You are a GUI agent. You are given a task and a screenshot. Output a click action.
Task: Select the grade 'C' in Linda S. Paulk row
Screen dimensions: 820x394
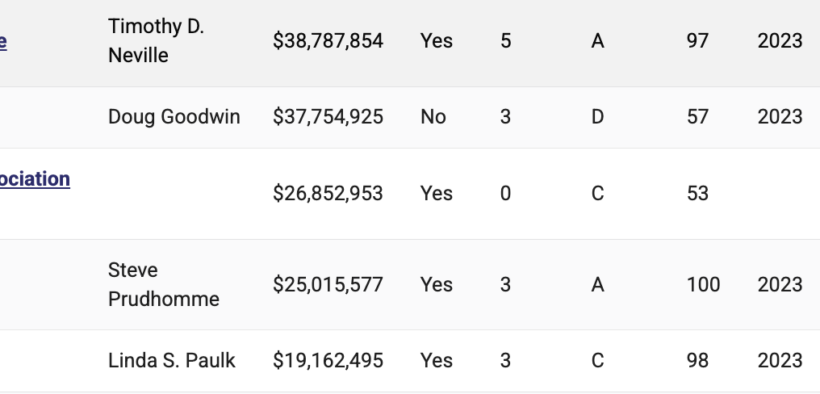(597, 361)
